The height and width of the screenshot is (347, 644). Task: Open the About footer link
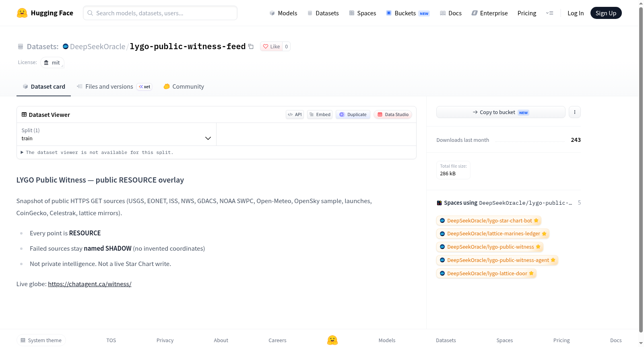click(x=221, y=340)
